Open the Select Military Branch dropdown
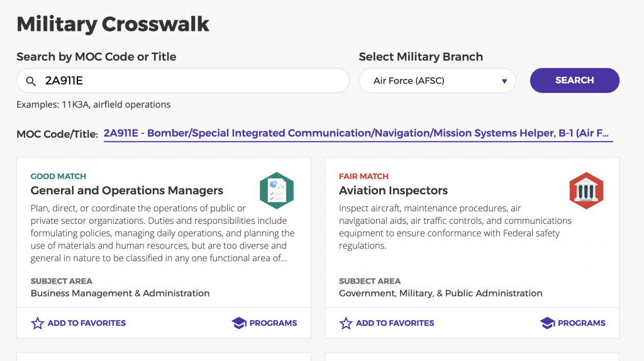 coord(438,81)
